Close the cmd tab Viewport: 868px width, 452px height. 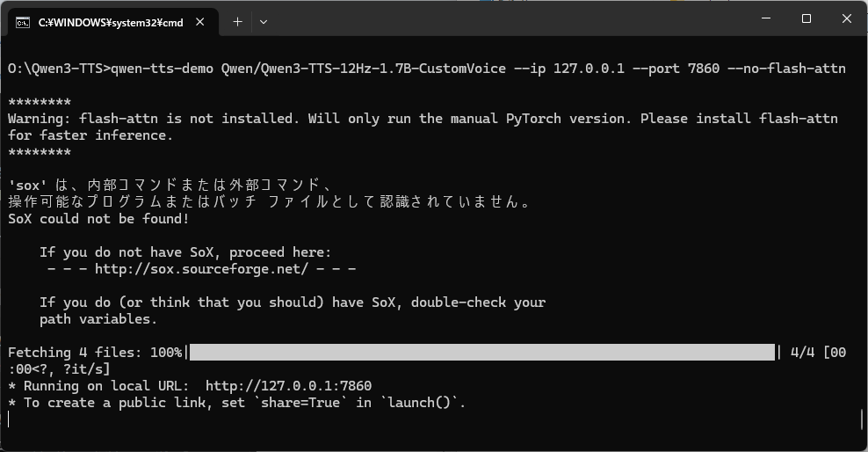point(201,22)
